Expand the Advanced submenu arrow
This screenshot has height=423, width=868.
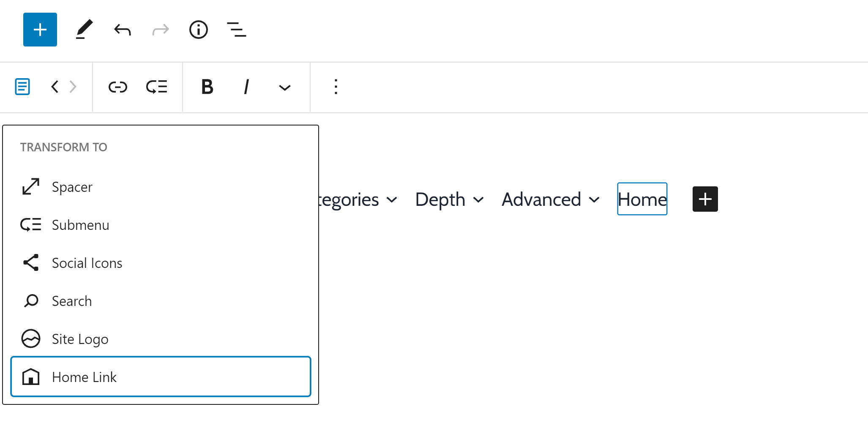pos(594,200)
